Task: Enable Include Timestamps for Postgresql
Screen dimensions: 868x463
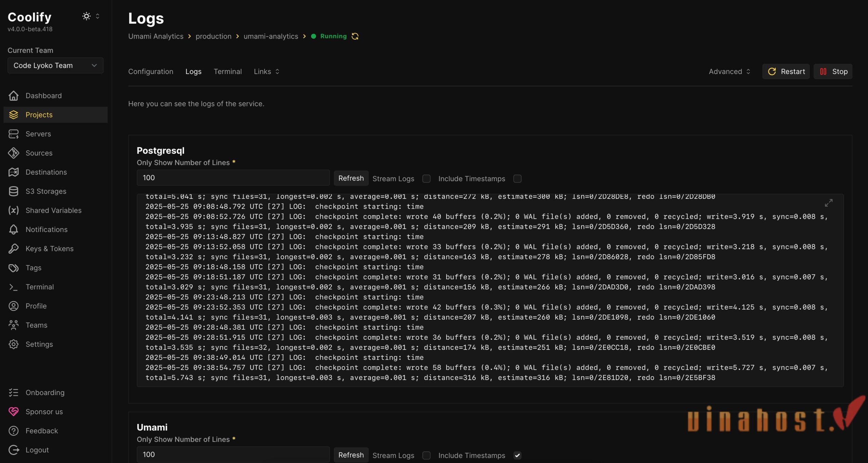Action: [517, 179]
